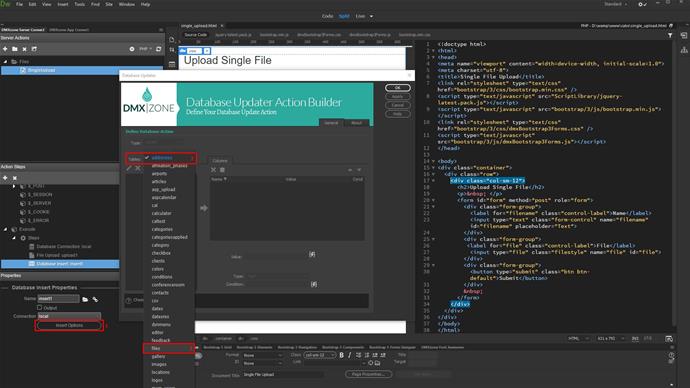
Task: Click Apply in Database Updater dialog
Action: click(397, 96)
